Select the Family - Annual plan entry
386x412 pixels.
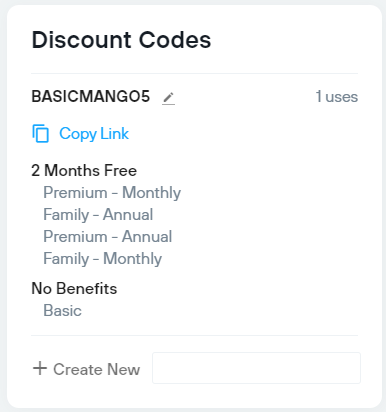[98, 215]
